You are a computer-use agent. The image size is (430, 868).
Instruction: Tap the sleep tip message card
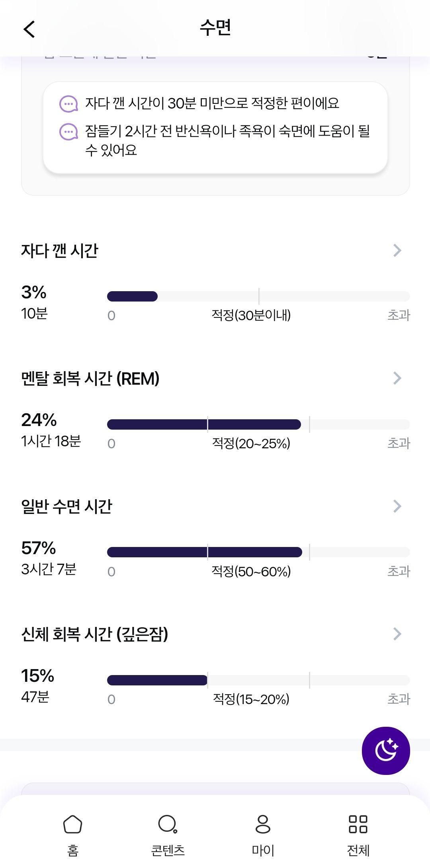click(x=215, y=127)
